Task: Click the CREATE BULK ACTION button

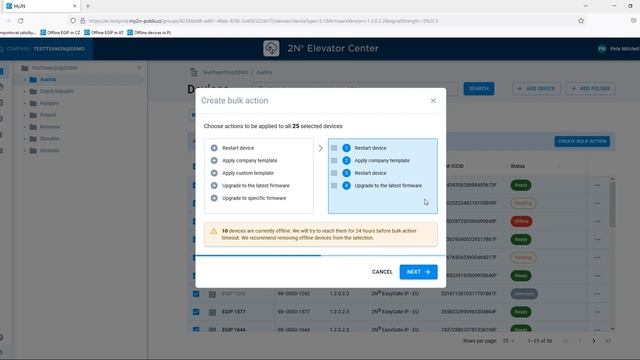Action: [x=582, y=141]
